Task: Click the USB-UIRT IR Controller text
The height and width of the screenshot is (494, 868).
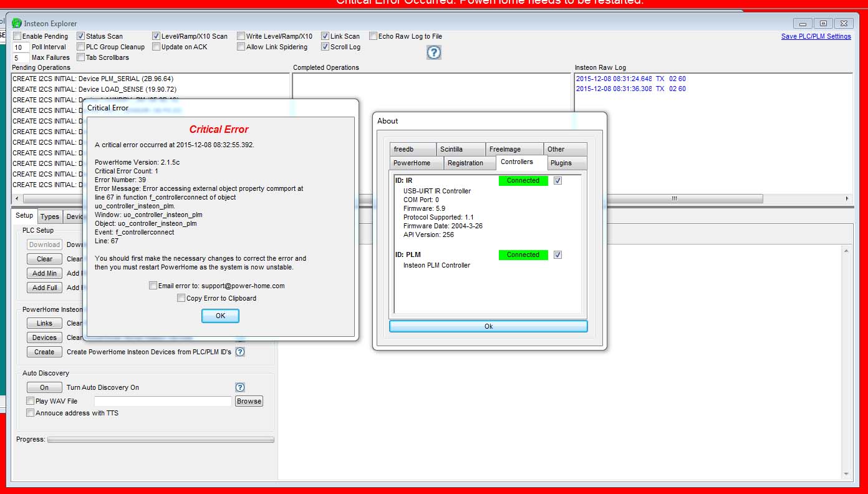Action: (437, 191)
